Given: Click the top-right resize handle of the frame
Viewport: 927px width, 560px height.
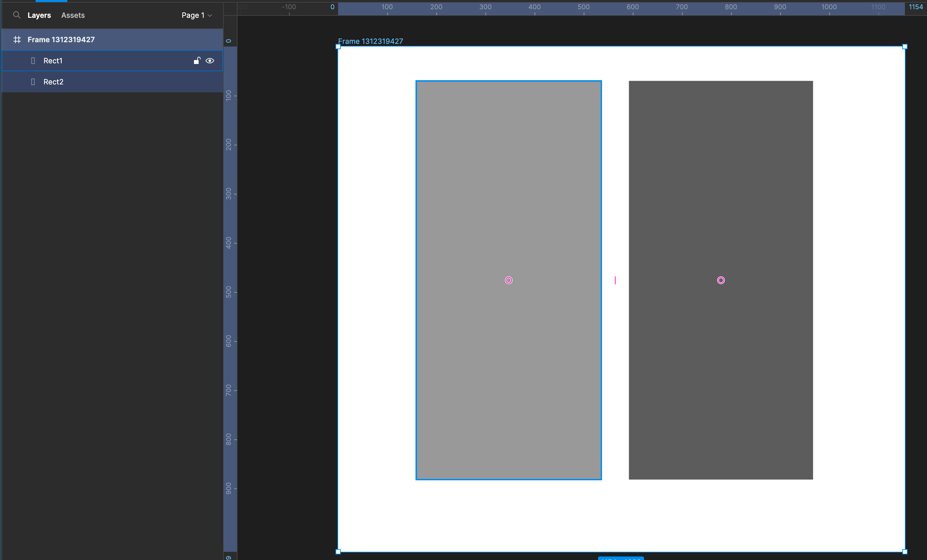Looking at the screenshot, I should [905, 47].
